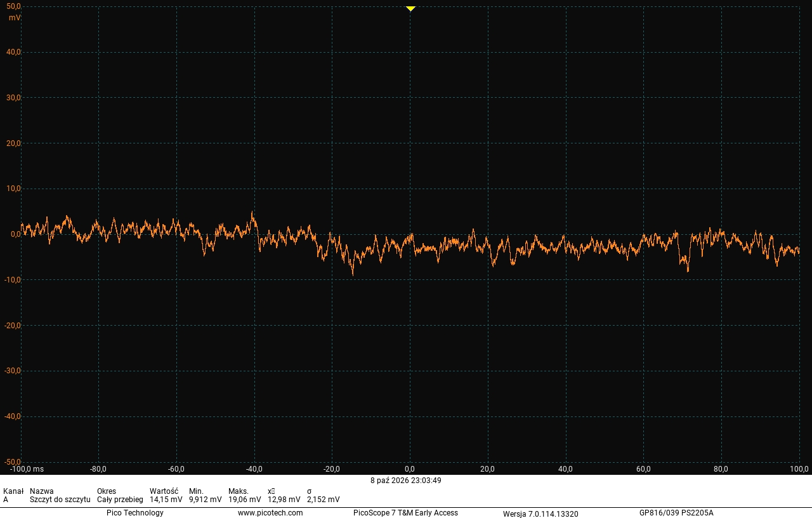Click the -60,0 time axis label

(x=176, y=470)
